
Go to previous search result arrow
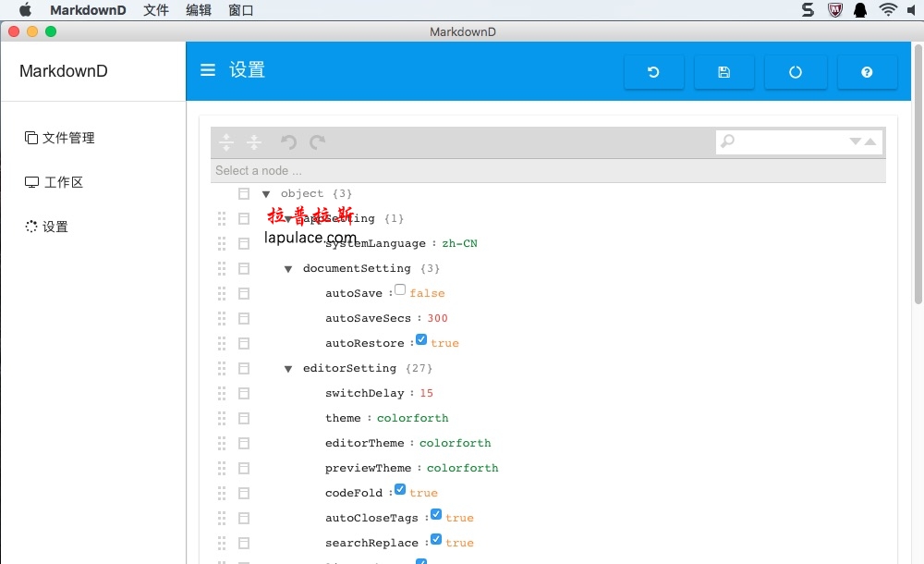coord(870,141)
